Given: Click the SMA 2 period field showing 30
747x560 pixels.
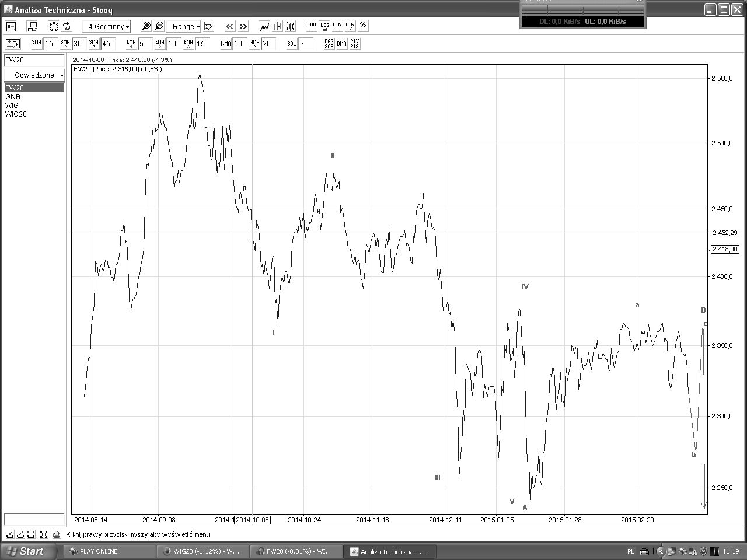Looking at the screenshot, I should coord(79,44).
